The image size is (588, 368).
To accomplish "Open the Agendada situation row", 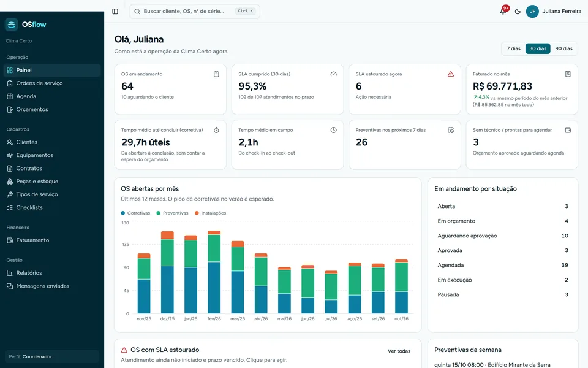I will [x=503, y=265].
